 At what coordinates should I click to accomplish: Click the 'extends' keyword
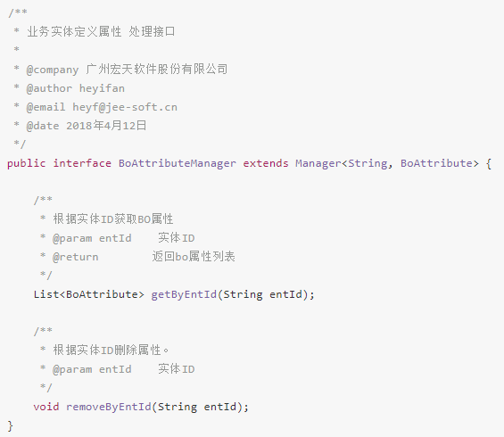tap(266, 163)
